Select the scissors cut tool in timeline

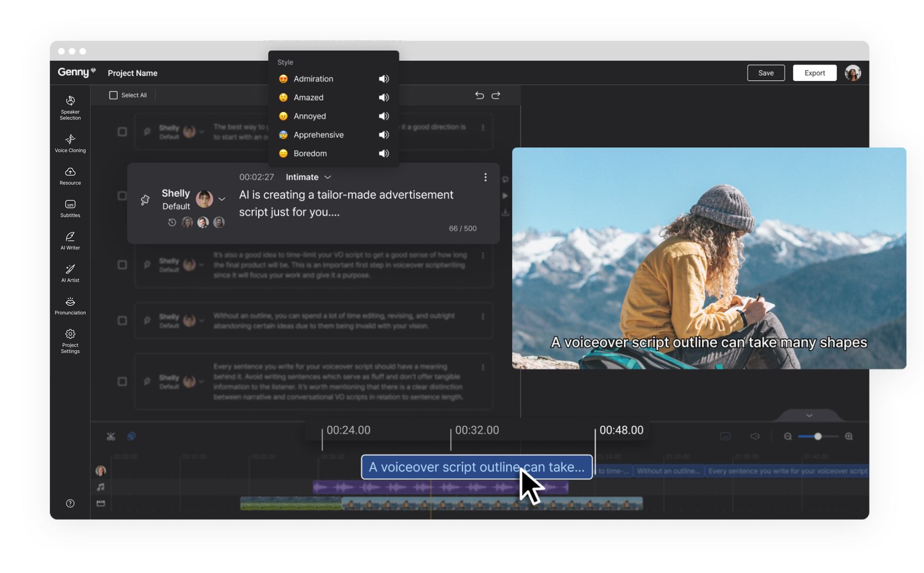click(111, 436)
